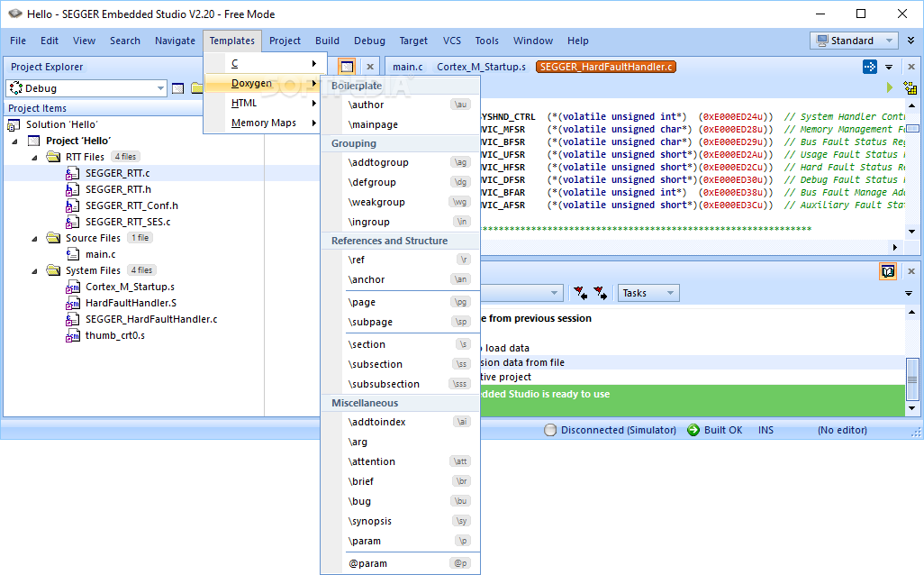Click the editor vertical scrollbar down arrow
The image size is (924, 575).
click(911, 232)
